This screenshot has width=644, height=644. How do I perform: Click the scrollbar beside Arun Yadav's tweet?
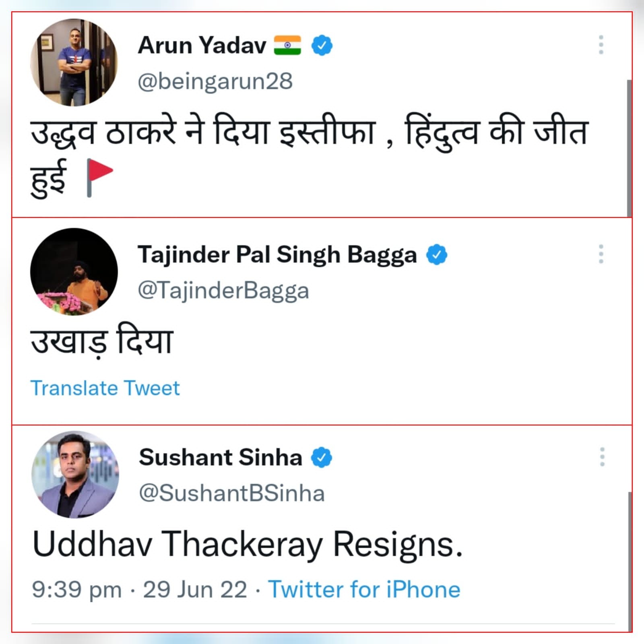pyautogui.click(x=629, y=148)
